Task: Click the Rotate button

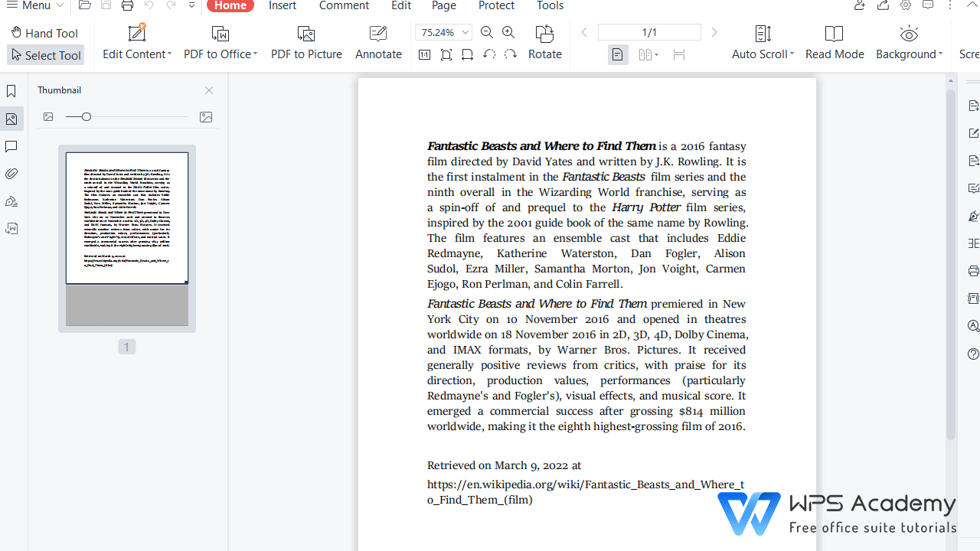Action: [x=545, y=43]
